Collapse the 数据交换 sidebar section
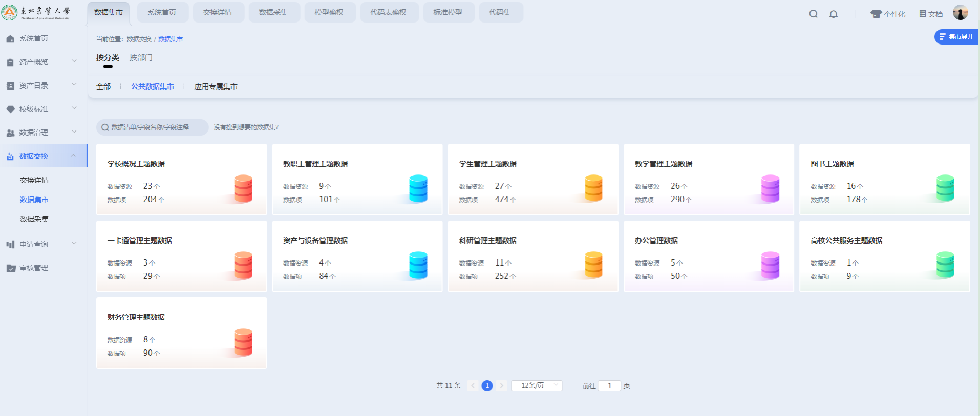 tap(73, 156)
